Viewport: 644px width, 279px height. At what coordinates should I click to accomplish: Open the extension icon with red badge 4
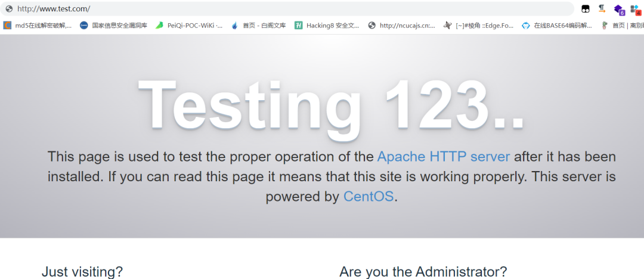(x=636, y=10)
